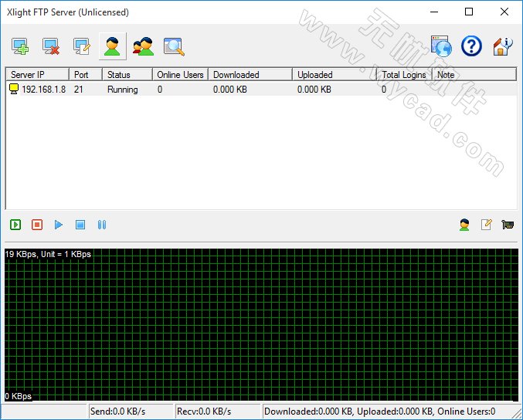This screenshot has height=420, width=523.
Task: Click the bandwidth graph area
Action: [261, 324]
